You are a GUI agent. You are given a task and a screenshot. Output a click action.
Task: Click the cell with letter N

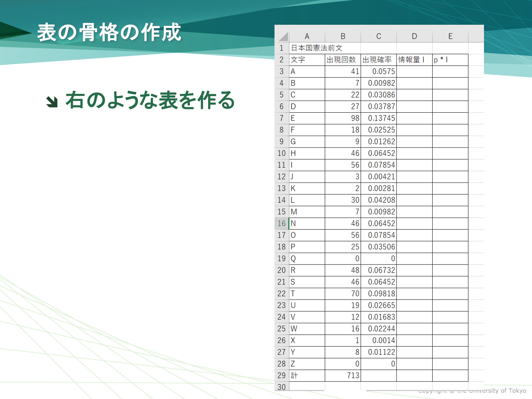pos(307,224)
